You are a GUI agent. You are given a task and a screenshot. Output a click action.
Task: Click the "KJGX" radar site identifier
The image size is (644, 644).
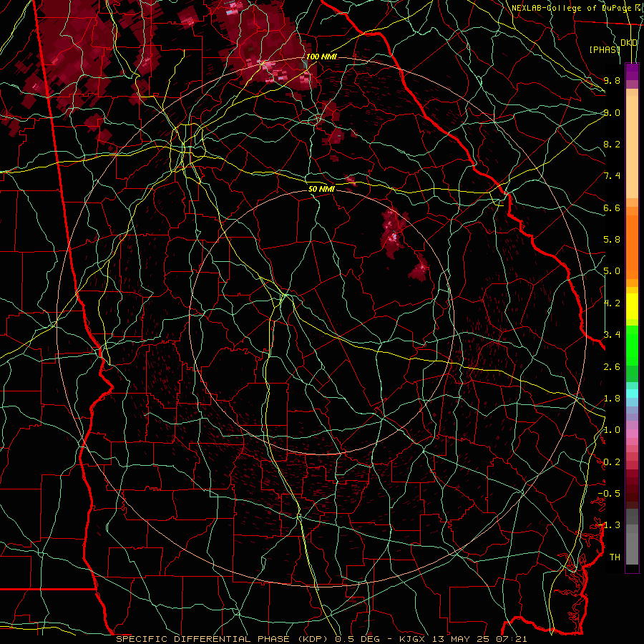412,639
